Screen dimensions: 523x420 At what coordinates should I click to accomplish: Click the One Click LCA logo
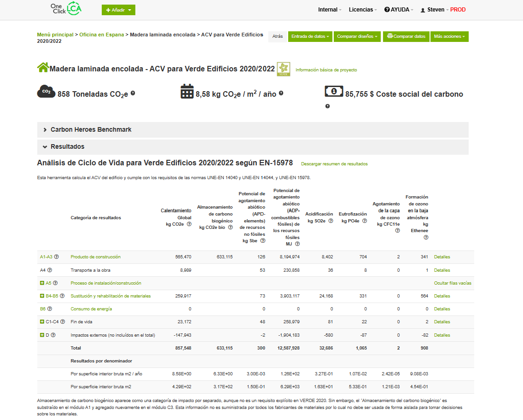pyautogui.click(x=66, y=9)
